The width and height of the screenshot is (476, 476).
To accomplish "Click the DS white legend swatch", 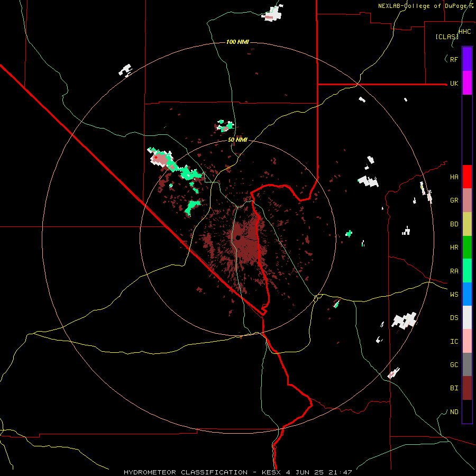I will point(467,317).
